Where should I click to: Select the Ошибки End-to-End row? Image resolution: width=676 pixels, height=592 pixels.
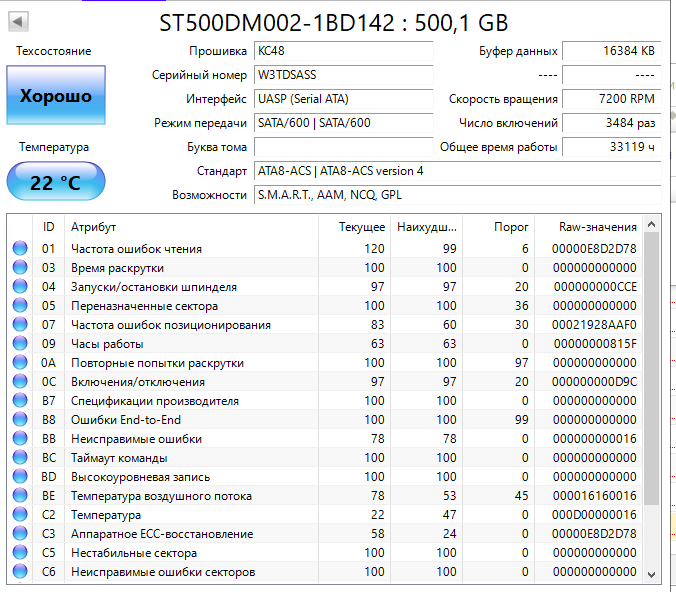(x=325, y=419)
